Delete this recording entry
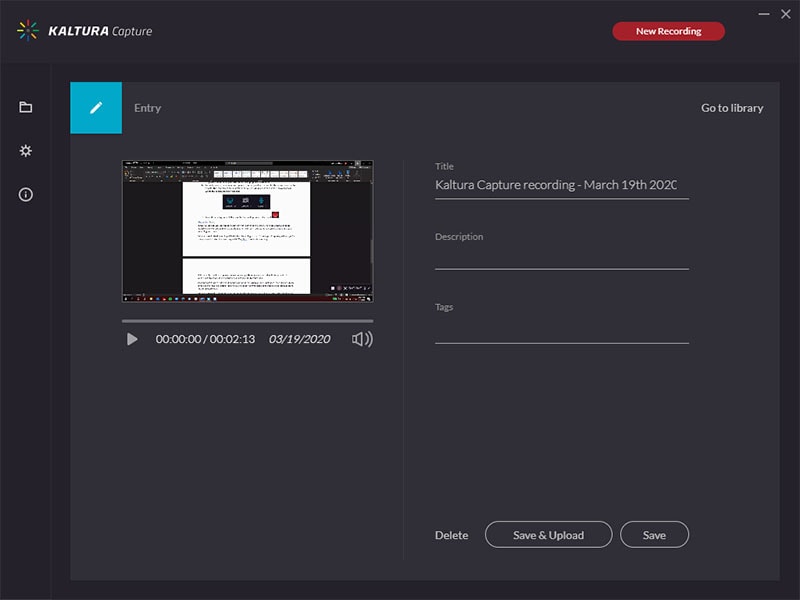 coord(452,535)
